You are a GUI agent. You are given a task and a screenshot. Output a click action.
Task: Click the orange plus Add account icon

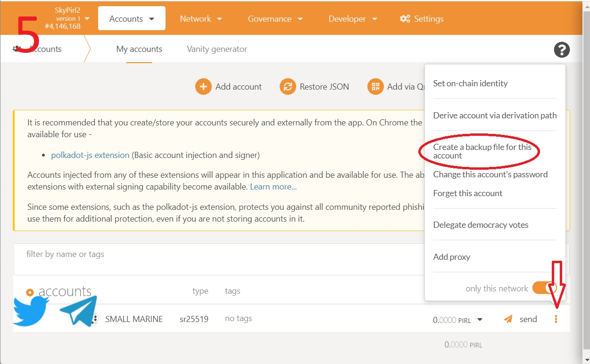point(203,87)
